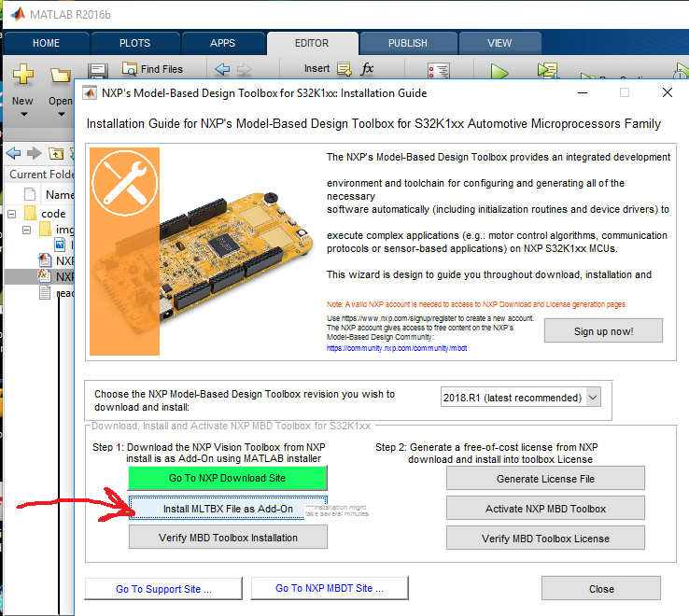This screenshot has height=616, width=689.
Task: Click the Breakpoints toolbar icon
Action: 439,71
